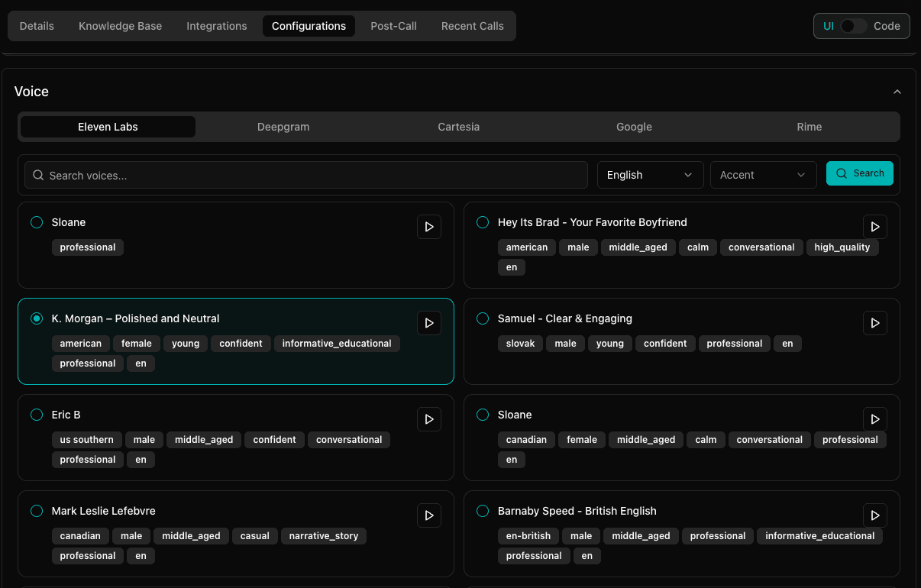This screenshot has height=588, width=921.
Task: Play the Hey Its Brad voice sample
Action: (x=874, y=227)
